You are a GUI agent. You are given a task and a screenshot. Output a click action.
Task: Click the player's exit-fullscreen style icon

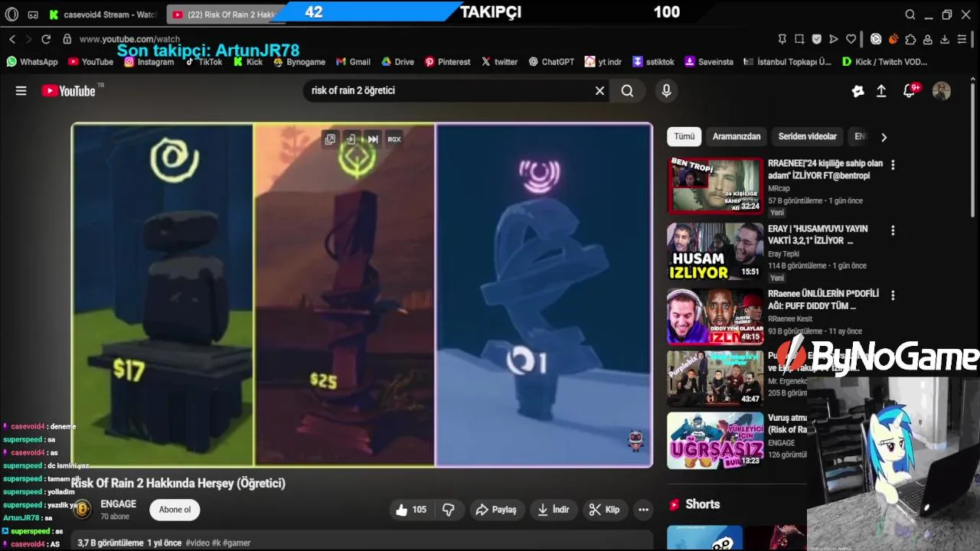(x=351, y=139)
